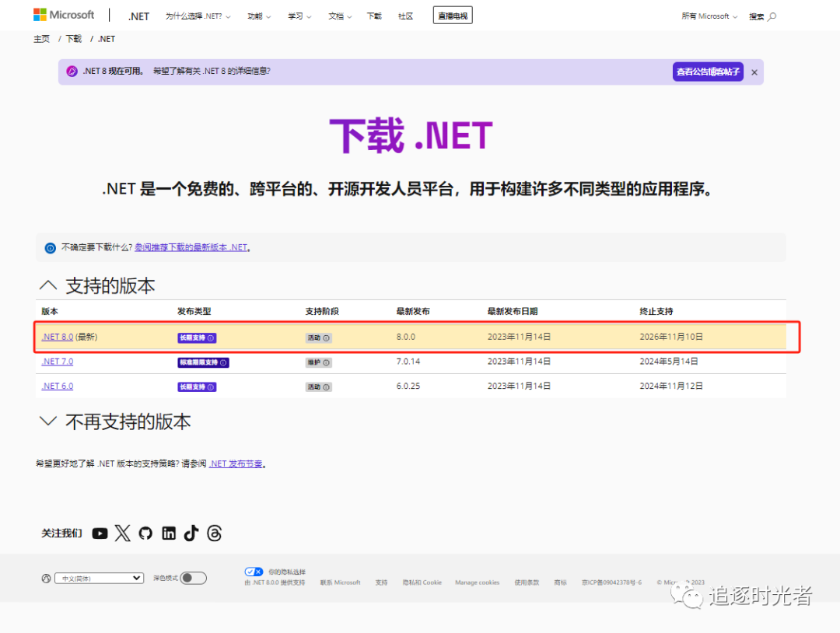Expand the 不再支持的版本 section

(x=48, y=421)
